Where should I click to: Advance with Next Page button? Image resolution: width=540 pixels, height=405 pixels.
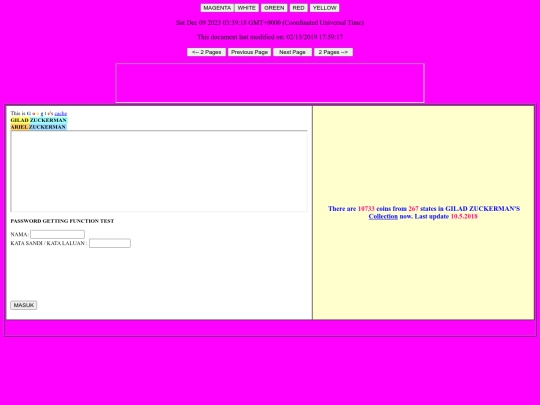point(292,52)
